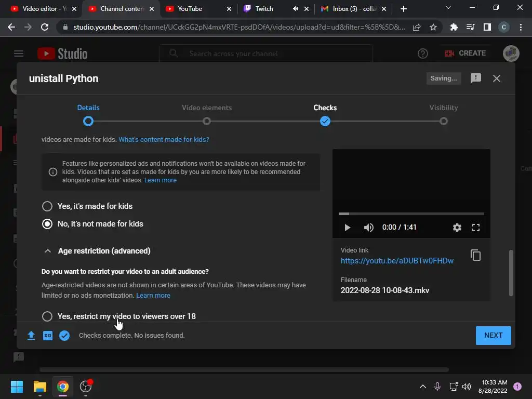
Task: Open the Windows Start menu
Action: [x=17, y=387]
